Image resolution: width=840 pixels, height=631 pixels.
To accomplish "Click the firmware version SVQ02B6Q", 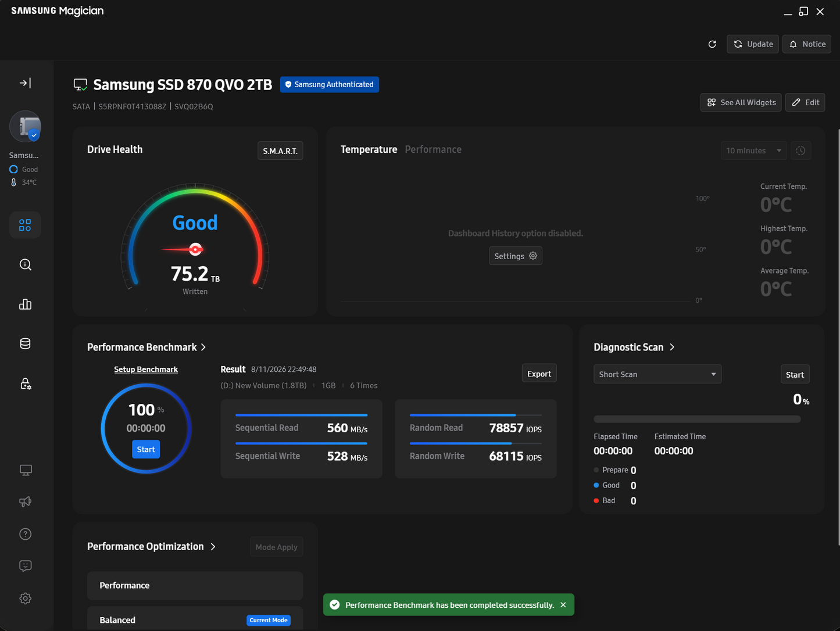I will 194,107.
